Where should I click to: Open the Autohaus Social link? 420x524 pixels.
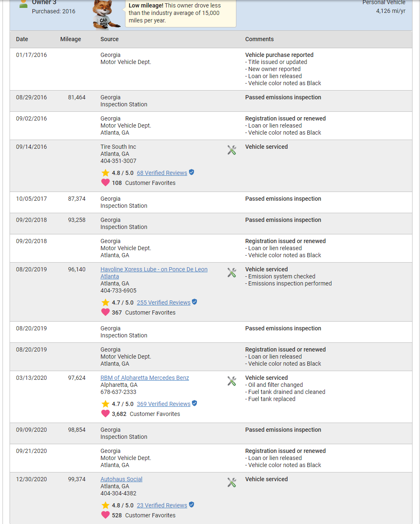coord(121,479)
